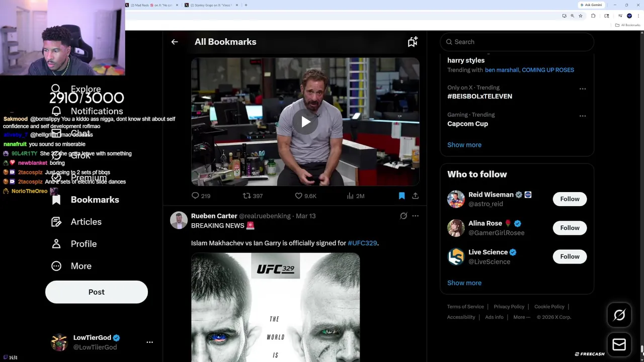The width and height of the screenshot is (644, 362).
Task: Open the All Bookmarks folder in bookmarks bar
Action: pyautogui.click(x=628, y=25)
